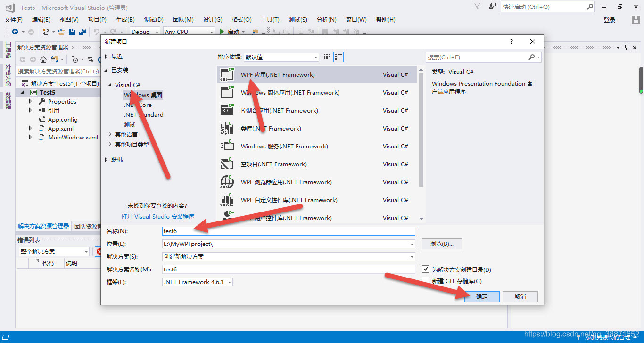Select 测试 category under Visual C#

click(x=130, y=125)
